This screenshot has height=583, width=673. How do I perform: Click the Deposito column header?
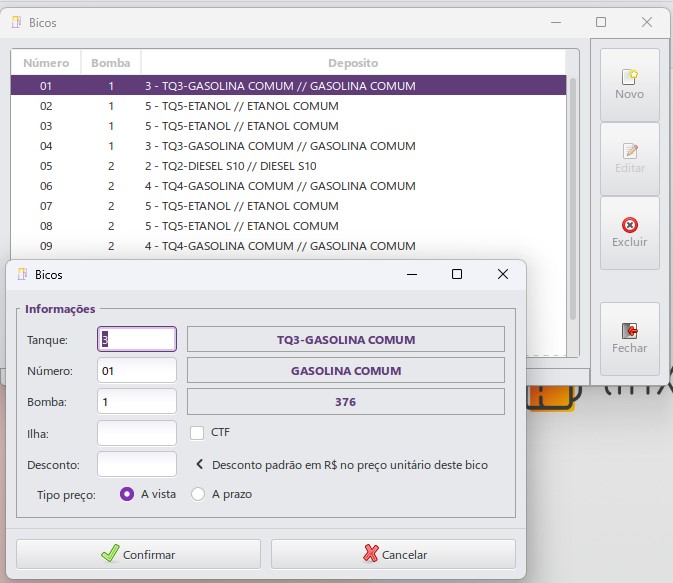(353, 63)
